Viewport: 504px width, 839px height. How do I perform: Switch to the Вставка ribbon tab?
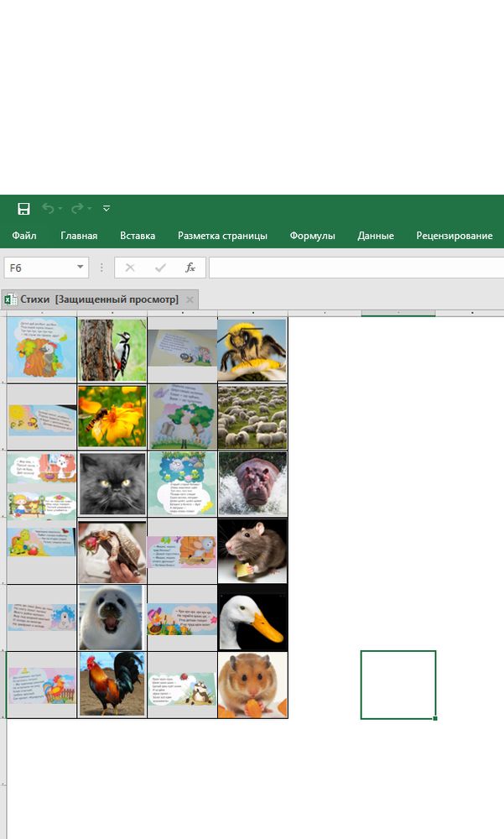point(138,236)
